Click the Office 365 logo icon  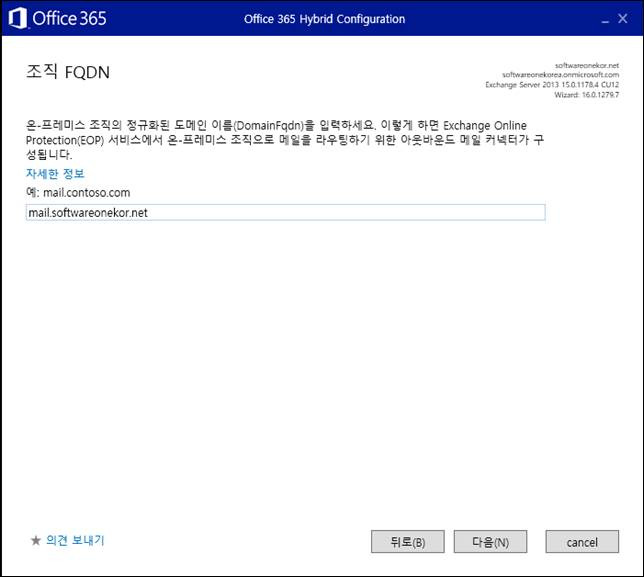coord(18,18)
